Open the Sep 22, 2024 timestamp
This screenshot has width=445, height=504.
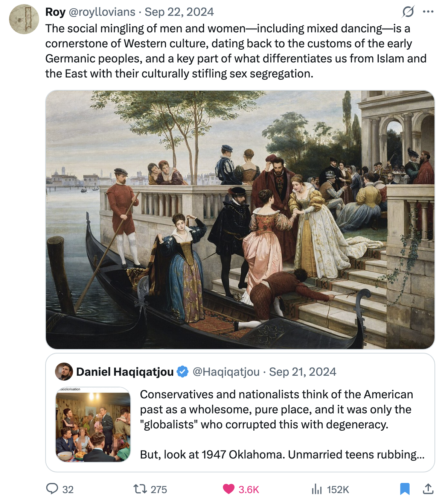point(179,12)
